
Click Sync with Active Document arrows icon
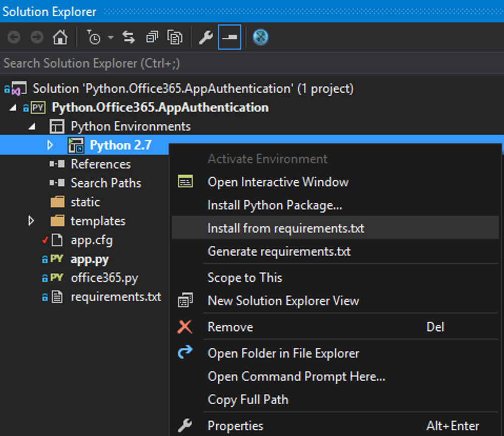129,38
